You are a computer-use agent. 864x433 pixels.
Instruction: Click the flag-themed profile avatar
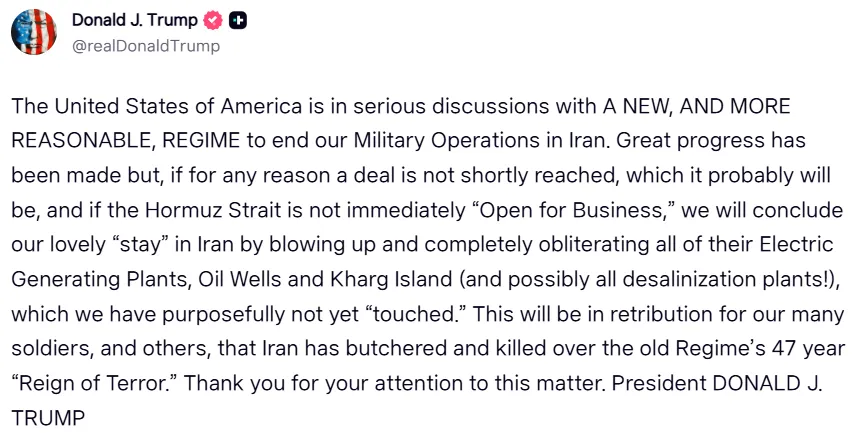click(x=33, y=33)
